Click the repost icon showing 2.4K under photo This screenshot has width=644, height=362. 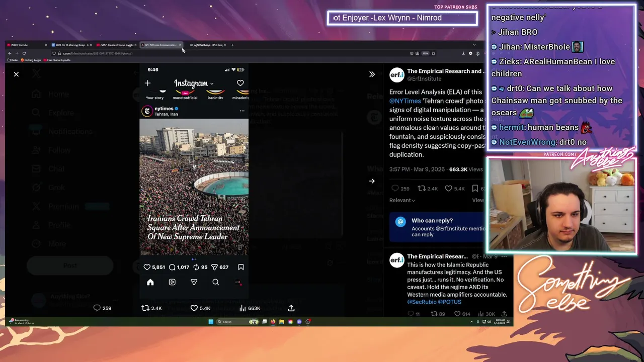pyautogui.click(x=145, y=308)
